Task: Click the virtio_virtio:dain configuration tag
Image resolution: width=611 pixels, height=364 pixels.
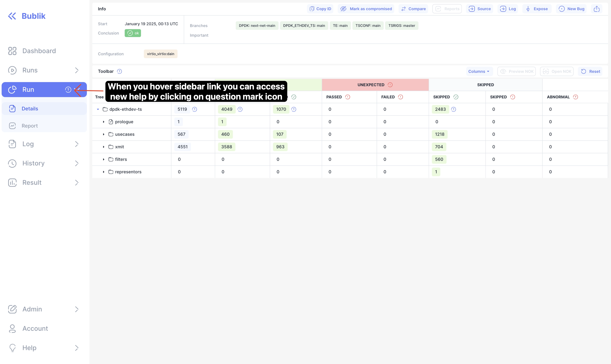Action: pyautogui.click(x=160, y=54)
